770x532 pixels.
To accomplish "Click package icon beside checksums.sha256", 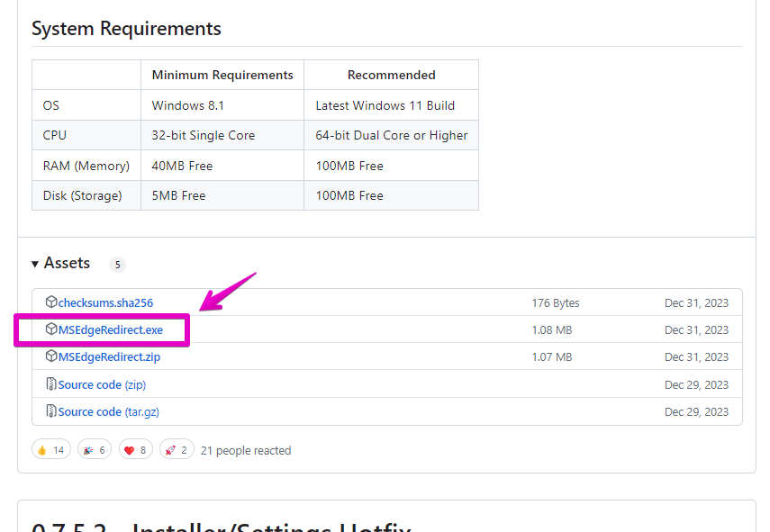I will point(51,302).
